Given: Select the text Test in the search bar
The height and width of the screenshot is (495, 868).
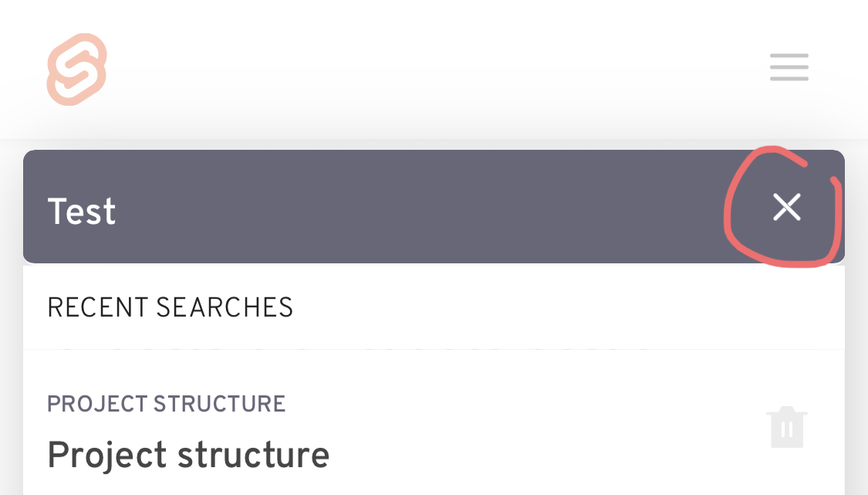Looking at the screenshot, I should coord(81,211).
